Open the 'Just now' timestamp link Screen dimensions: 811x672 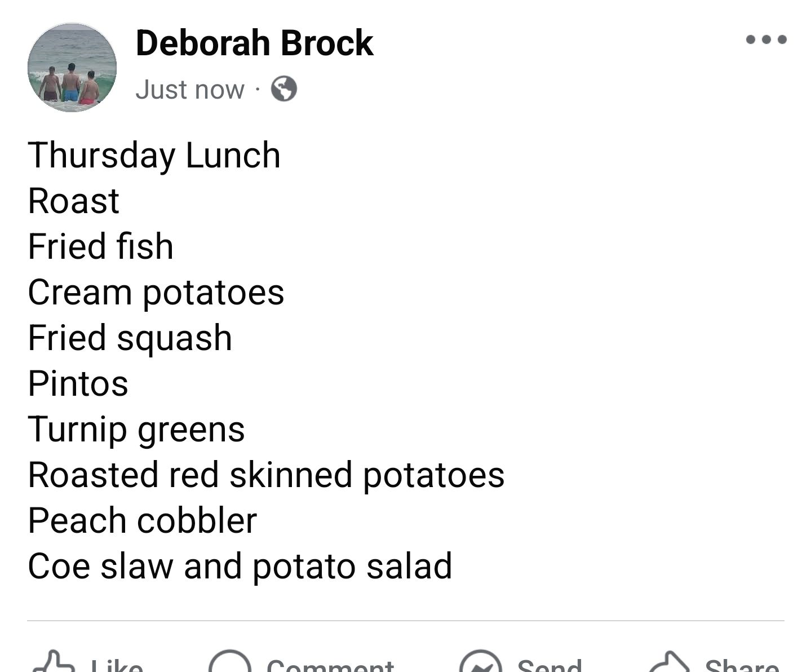coord(189,89)
